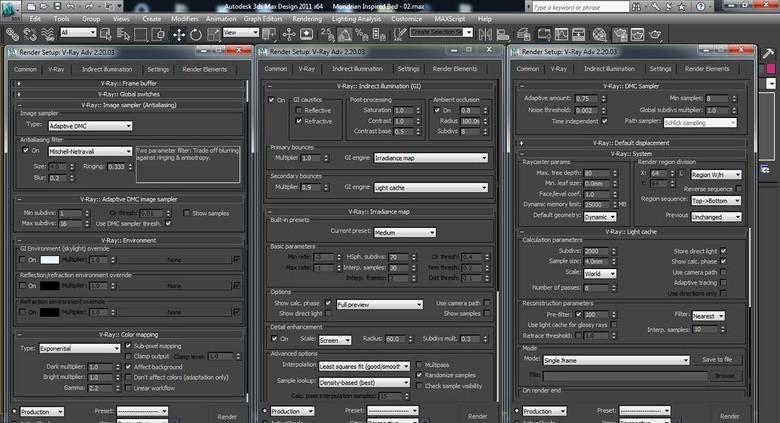Click the Reflection/refraction environment override color swatch
The height and width of the screenshot is (423, 780).
pos(49,286)
